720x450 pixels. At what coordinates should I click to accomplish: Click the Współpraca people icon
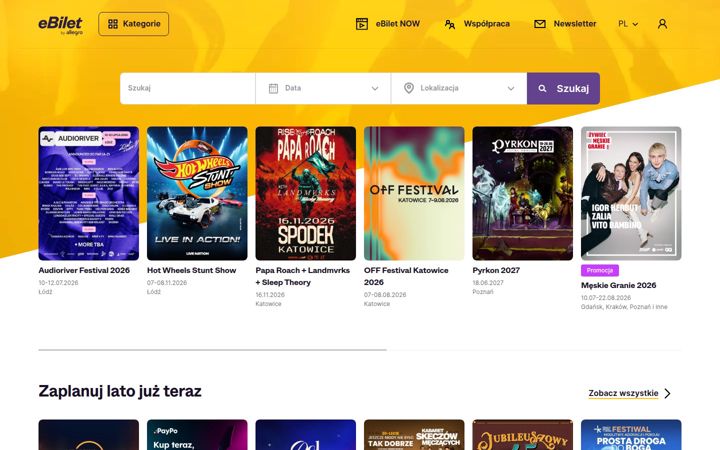click(450, 24)
